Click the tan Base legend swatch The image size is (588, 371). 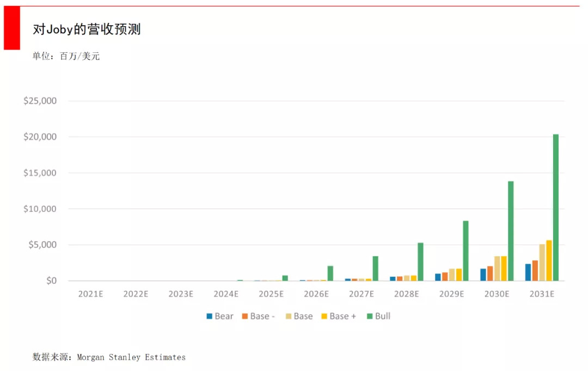289,316
